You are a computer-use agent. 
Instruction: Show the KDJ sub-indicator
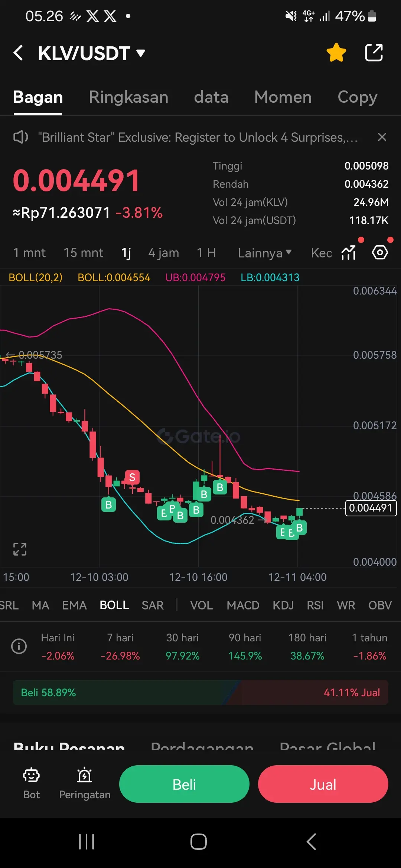click(283, 605)
